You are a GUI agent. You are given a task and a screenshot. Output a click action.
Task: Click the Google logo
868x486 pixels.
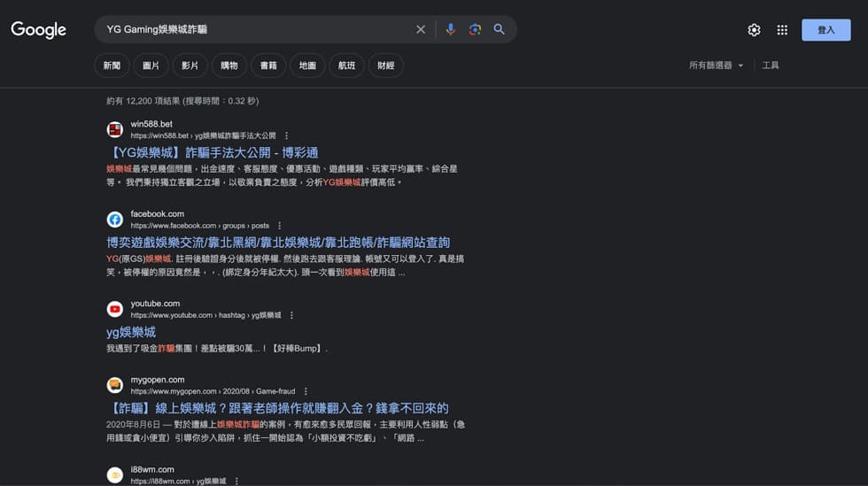tap(39, 30)
